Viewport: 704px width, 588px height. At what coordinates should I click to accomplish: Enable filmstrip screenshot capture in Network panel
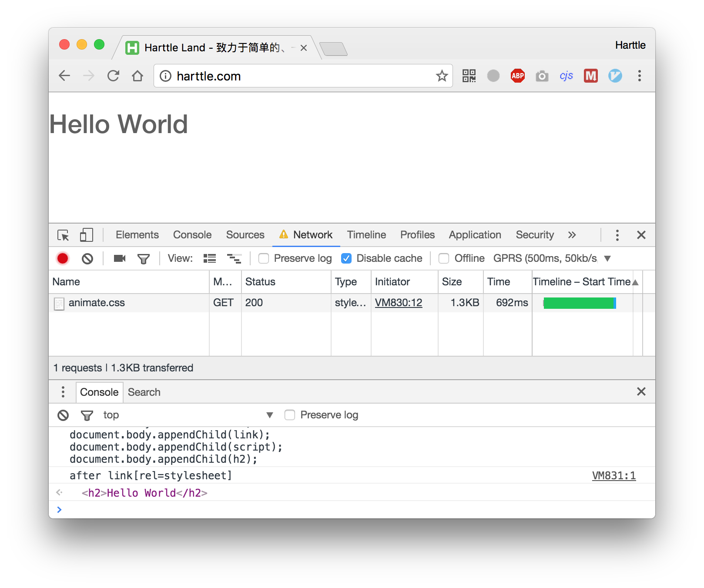(119, 258)
